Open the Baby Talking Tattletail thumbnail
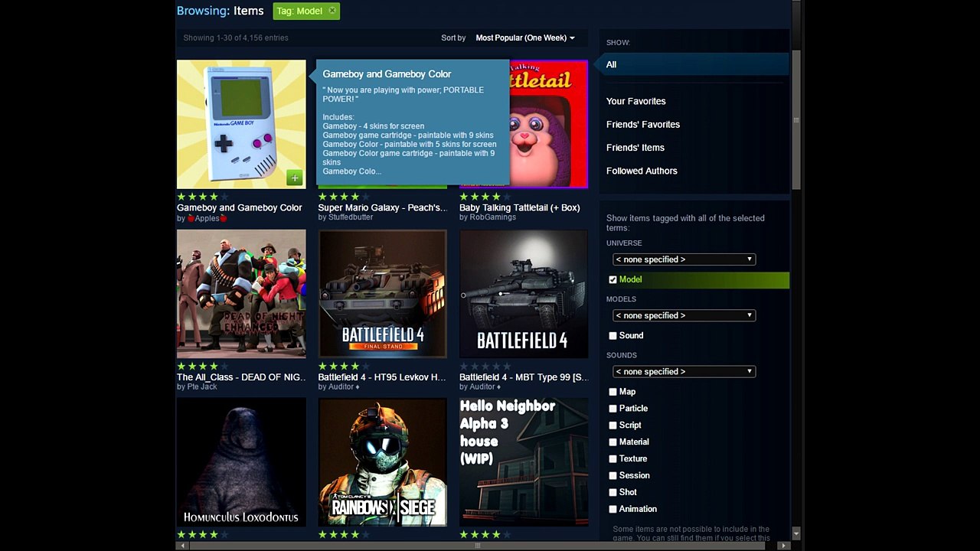Screen dimensions: 980x551 (x=549, y=124)
